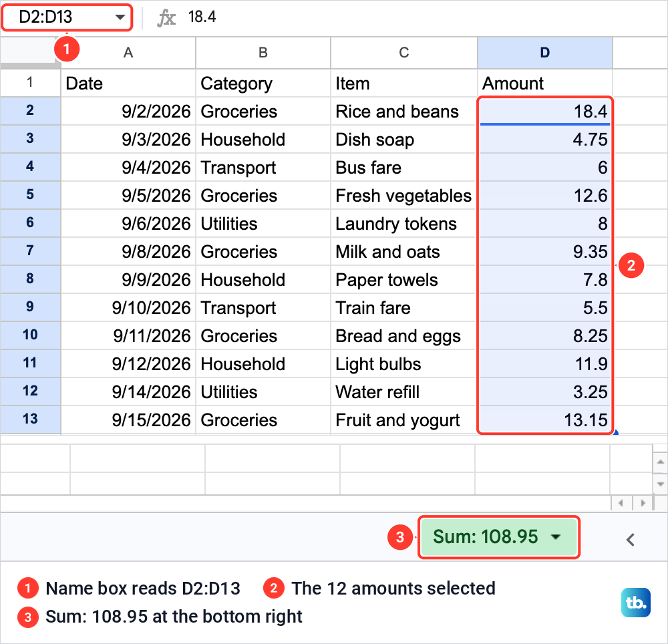
Task: Select the date cell 9/2/2026
Action: 128,111
